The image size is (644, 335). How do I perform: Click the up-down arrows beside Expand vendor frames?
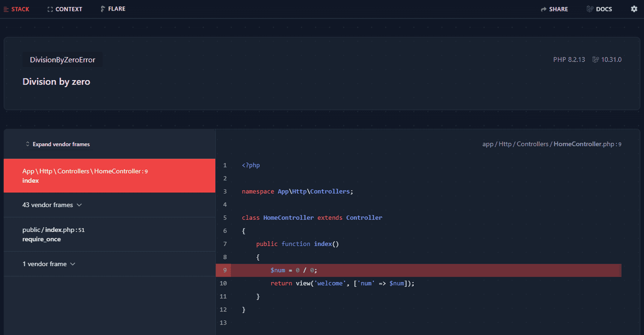(x=28, y=144)
